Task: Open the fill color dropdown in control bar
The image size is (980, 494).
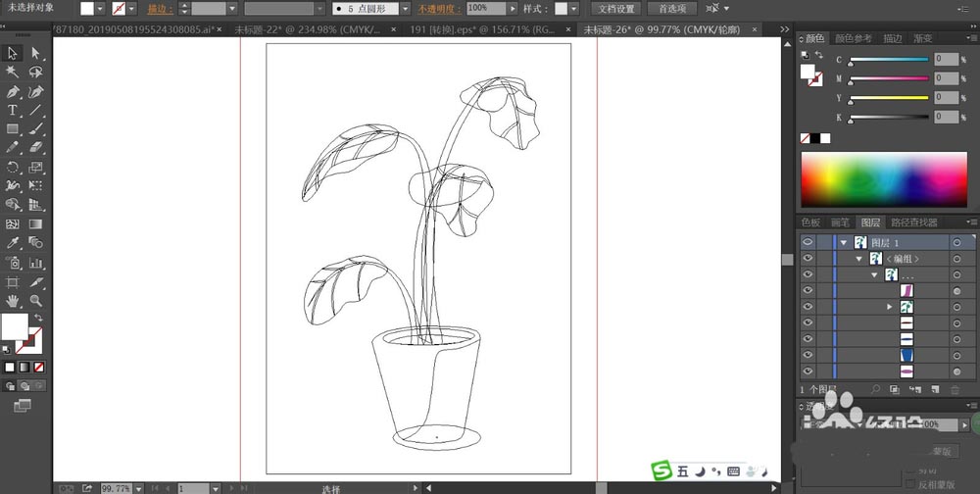Action: pyautogui.click(x=100, y=9)
